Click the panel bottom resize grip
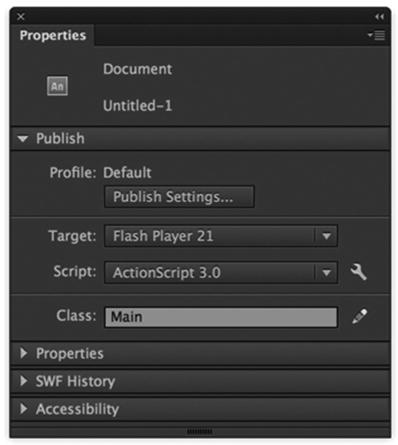 (x=200, y=432)
